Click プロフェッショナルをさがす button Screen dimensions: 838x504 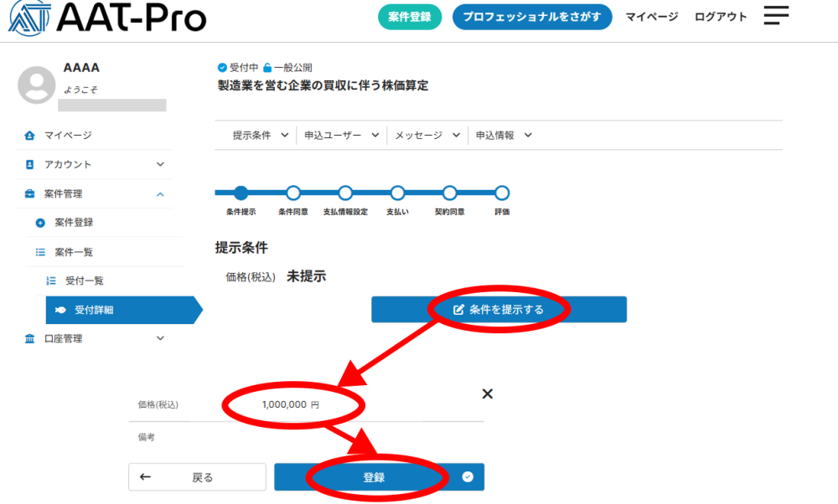pos(532,17)
